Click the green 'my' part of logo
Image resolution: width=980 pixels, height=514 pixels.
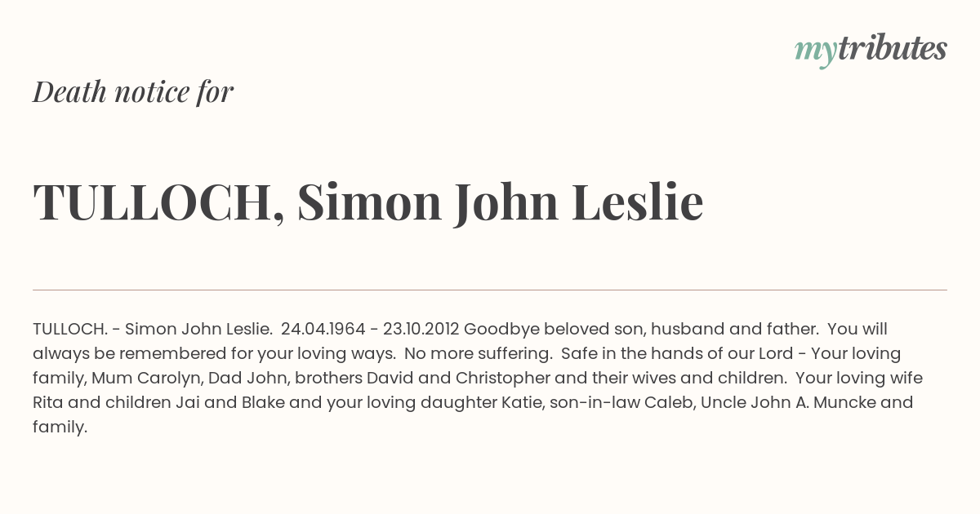816,54
